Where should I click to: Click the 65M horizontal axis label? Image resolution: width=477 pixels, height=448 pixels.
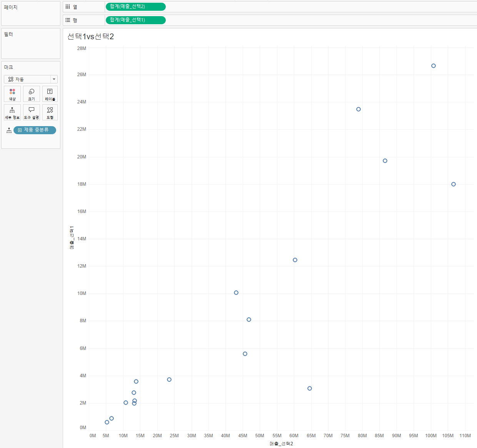[311, 436]
